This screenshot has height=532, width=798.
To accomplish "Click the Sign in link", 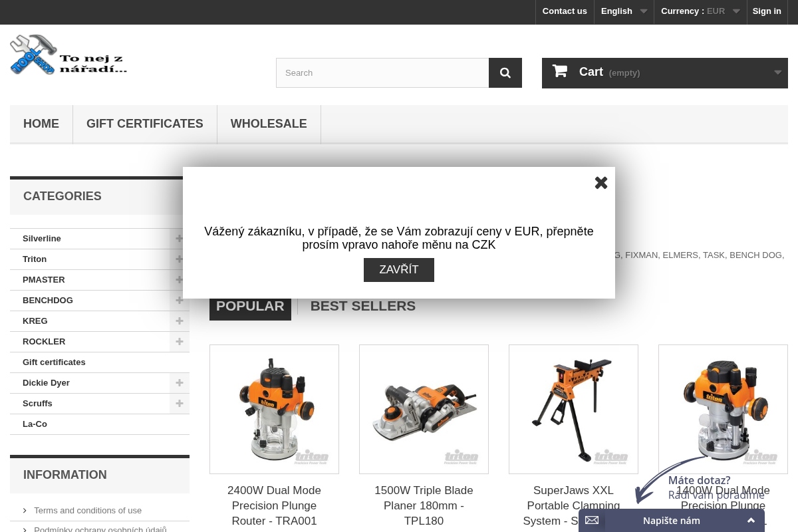I will tap(767, 11).
